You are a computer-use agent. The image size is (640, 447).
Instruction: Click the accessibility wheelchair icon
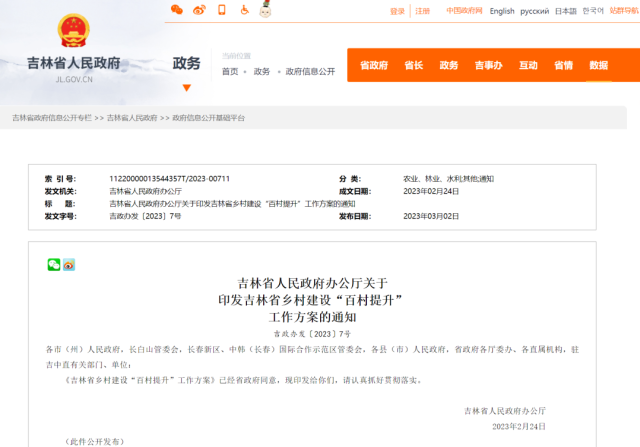pos(245,10)
